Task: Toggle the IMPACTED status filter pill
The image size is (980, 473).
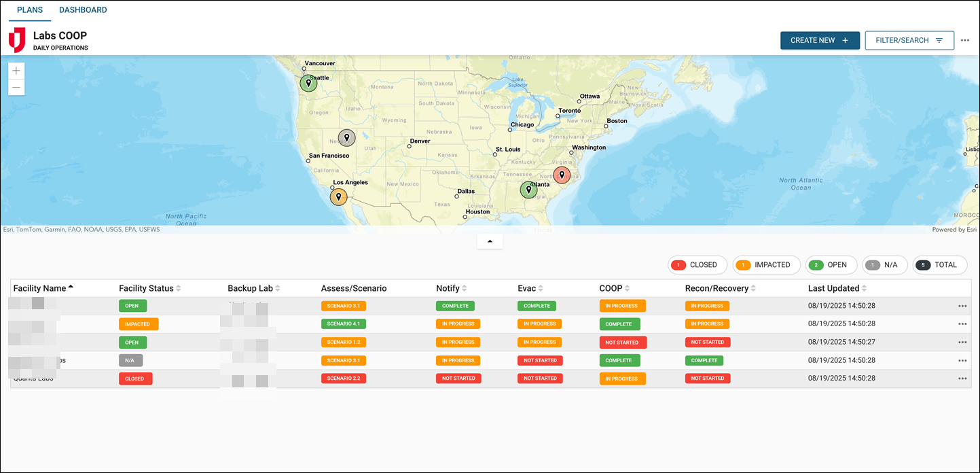Action: pyautogui.click(x=766, y=265)
